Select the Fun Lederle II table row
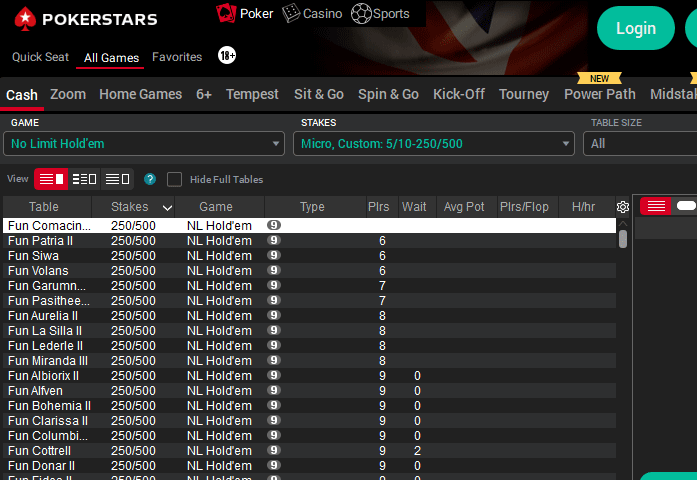Viewport: 697px width, 480px height. 309,346
